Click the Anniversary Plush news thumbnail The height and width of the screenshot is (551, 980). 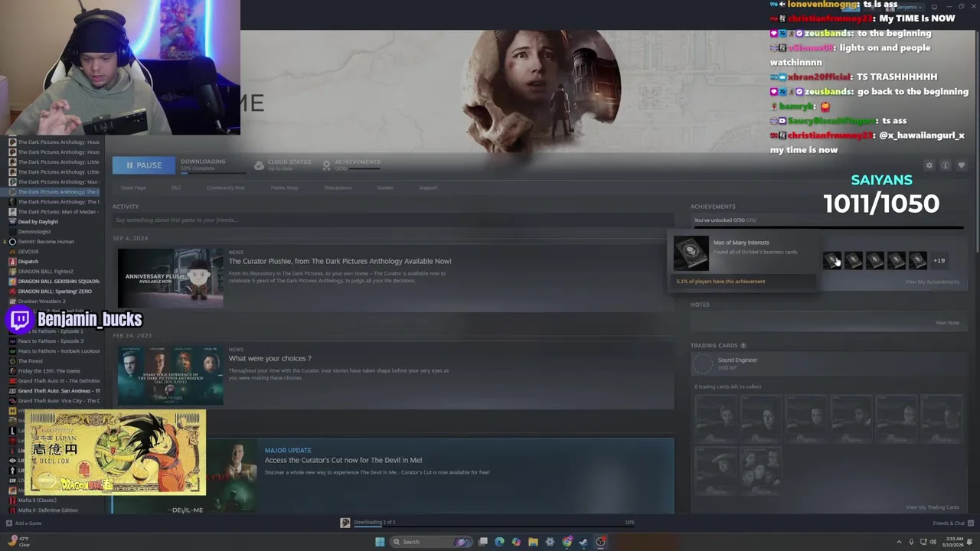click(x=170, y=276)
